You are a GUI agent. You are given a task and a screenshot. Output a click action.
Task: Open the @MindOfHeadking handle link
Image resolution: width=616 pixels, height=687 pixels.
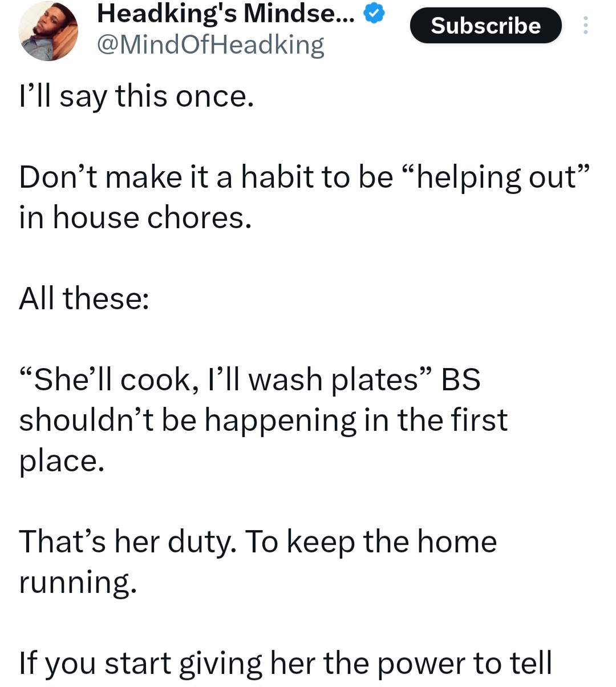pyautogui.click(x=210, y=45)
